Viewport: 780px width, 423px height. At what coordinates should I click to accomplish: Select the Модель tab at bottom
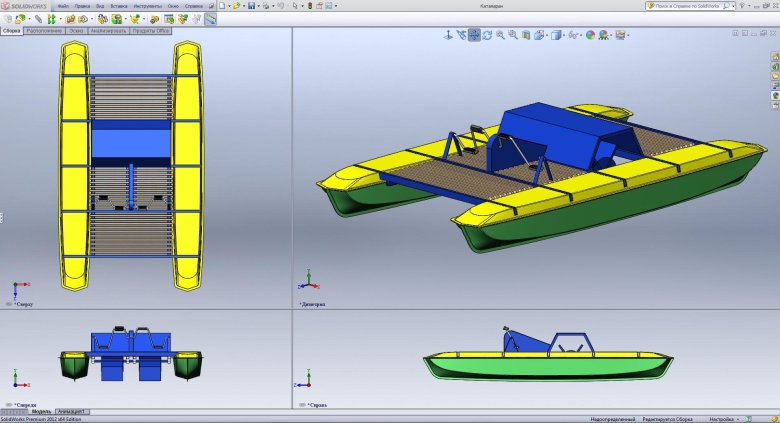click(41, 411)
